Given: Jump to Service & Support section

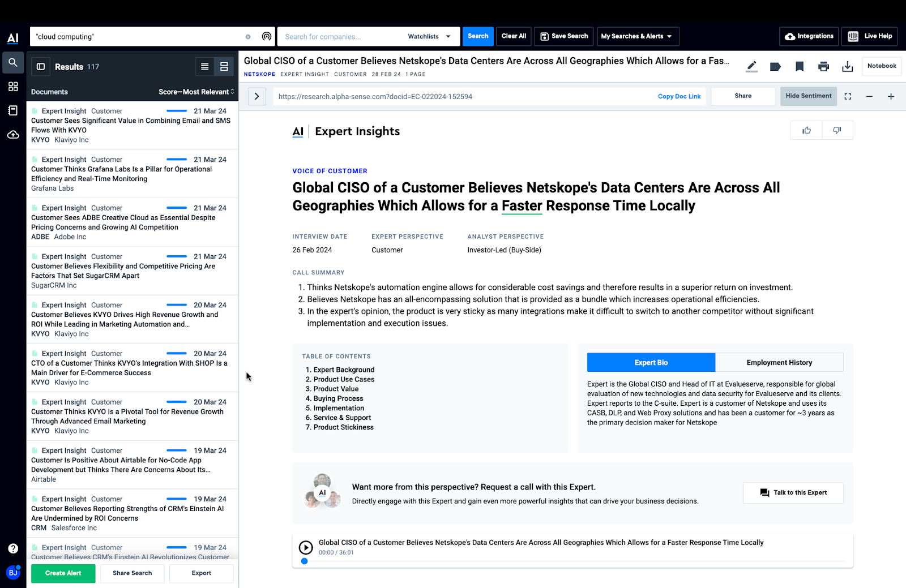Looking at the screenshot, I should (x=342, y=418).
